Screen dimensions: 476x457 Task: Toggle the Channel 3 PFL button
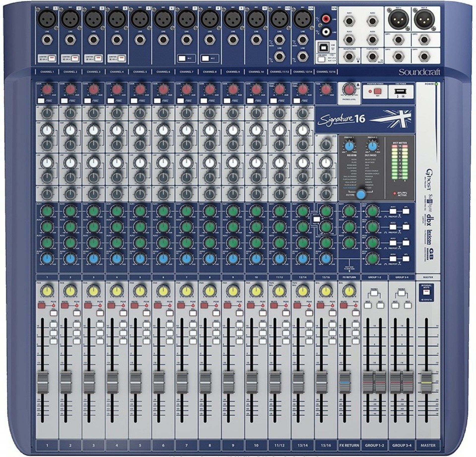pyautogui.click(x=100, y=313)
